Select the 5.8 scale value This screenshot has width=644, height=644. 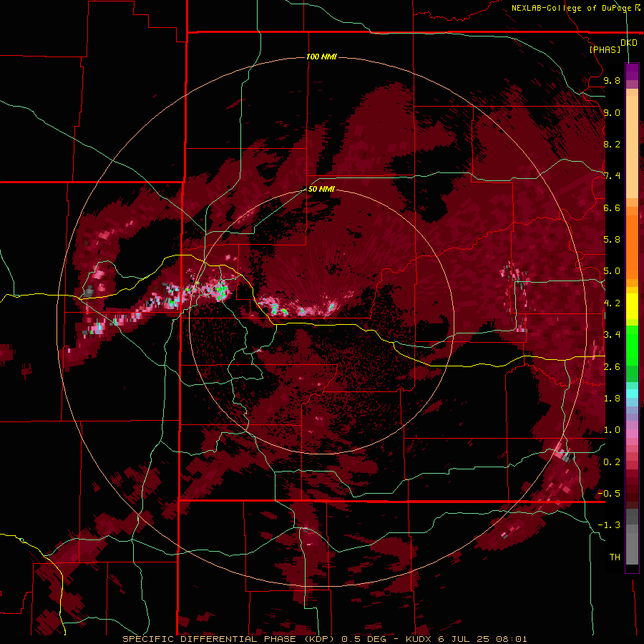tap(612, 240)
